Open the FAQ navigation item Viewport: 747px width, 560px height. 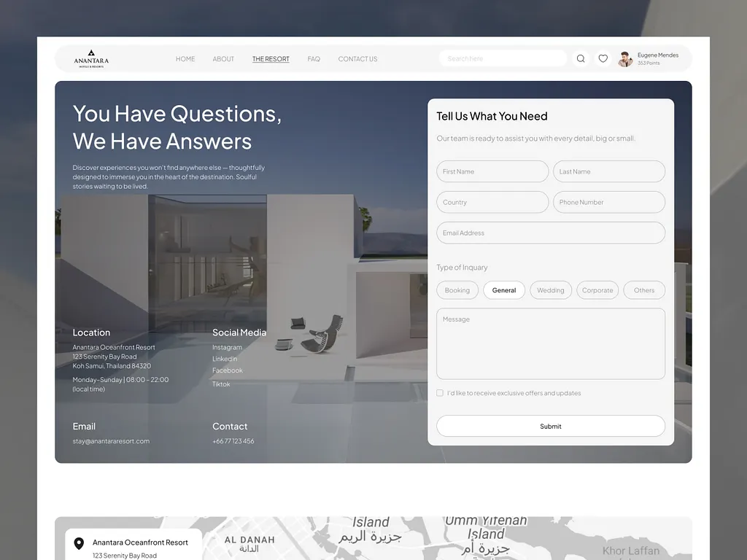[x=314, y=59]
